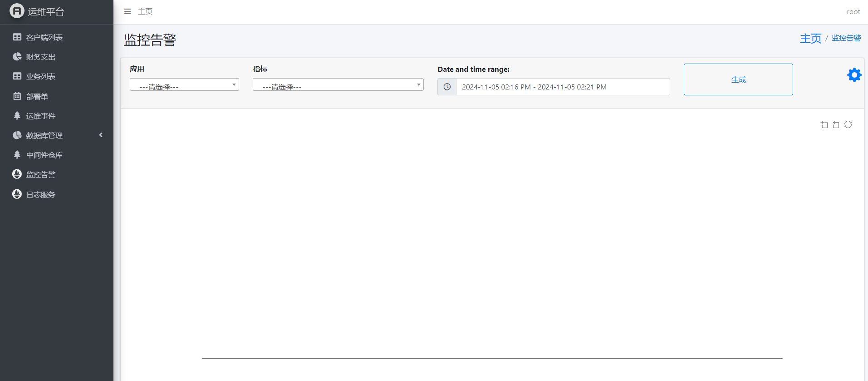
Task: Click the chart restore refresh icon
Action: [848, 124]
